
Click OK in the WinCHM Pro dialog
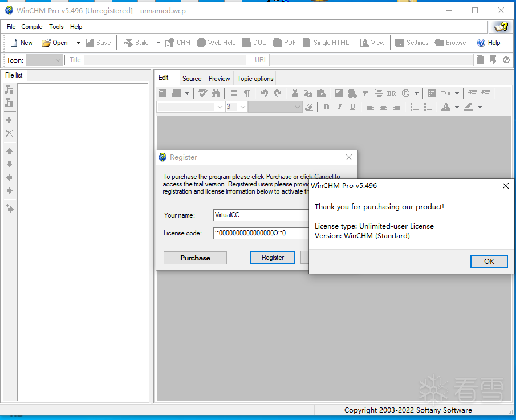489,262
